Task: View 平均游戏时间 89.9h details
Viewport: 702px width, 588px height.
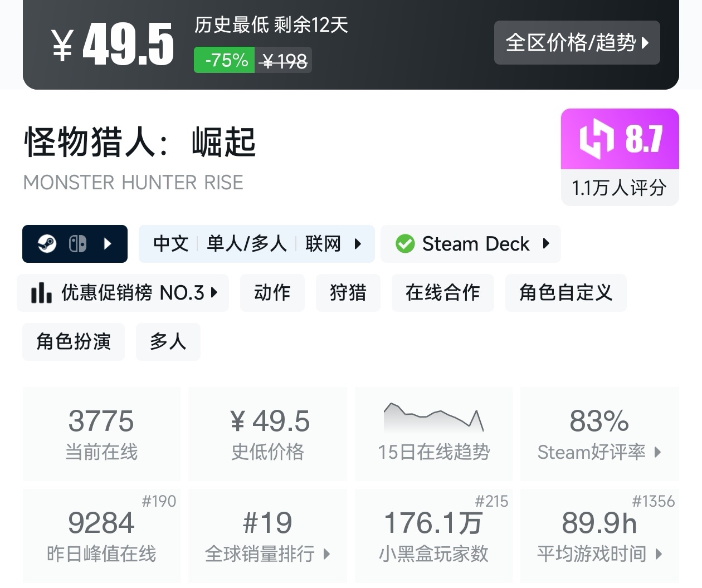Action: [599, 537]
